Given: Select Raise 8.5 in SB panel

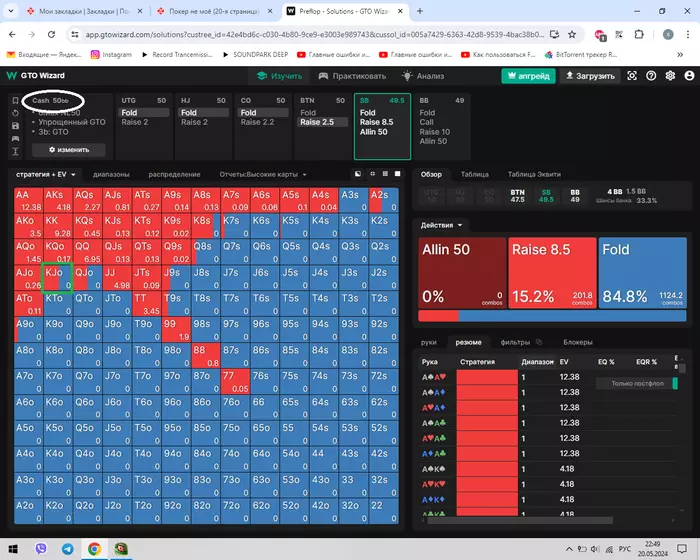Looking at the screenshot, I should (x=376, y=122).
